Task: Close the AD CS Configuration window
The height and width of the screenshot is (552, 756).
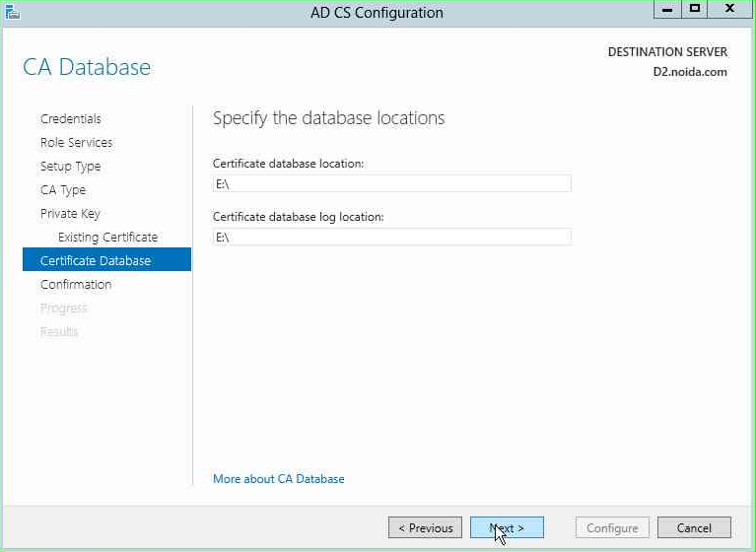Action: (x=730, y=9)
